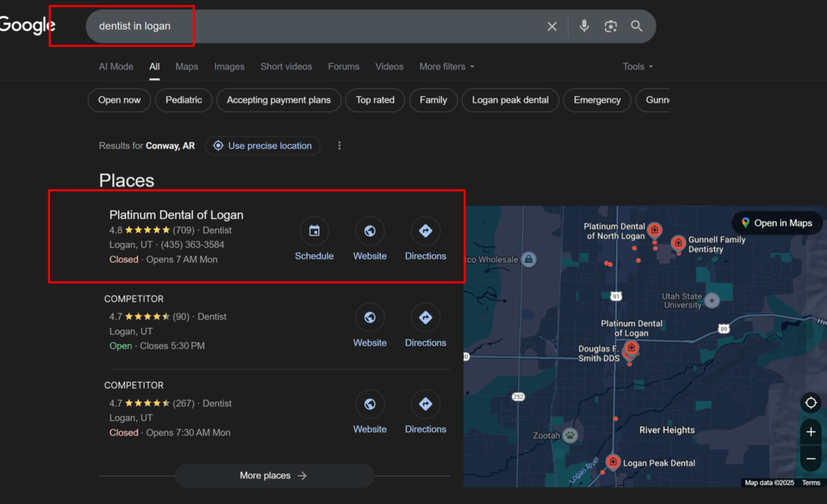Open the Short videos tab

click(286, 66)
